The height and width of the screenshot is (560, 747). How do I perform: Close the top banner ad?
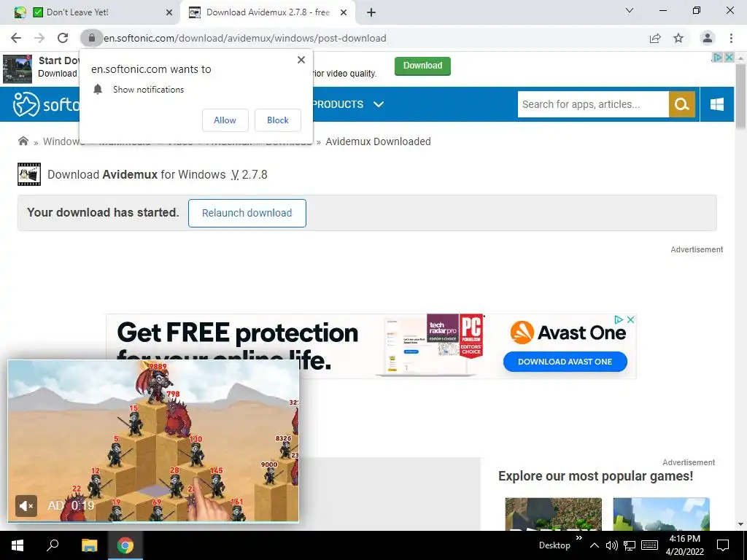729,57
